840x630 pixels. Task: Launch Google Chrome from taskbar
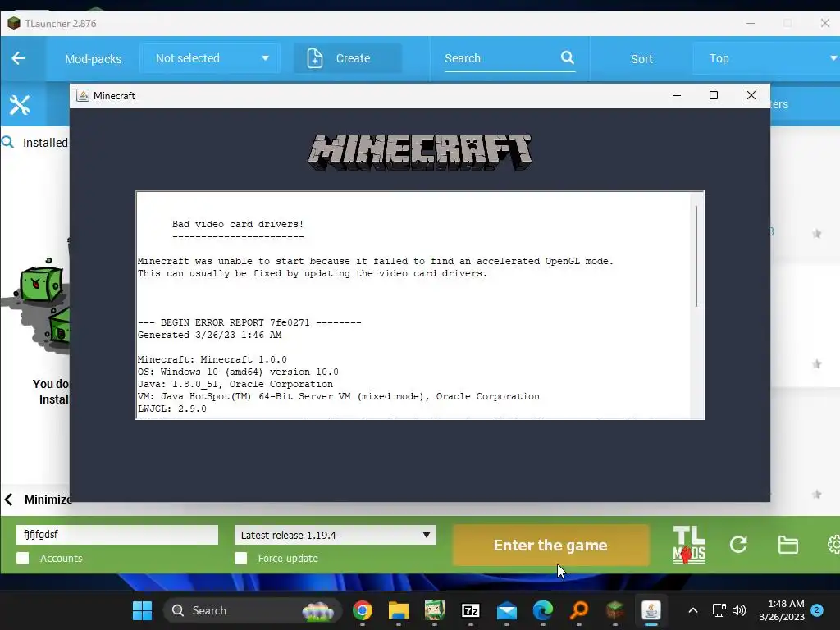coord(363,610)
